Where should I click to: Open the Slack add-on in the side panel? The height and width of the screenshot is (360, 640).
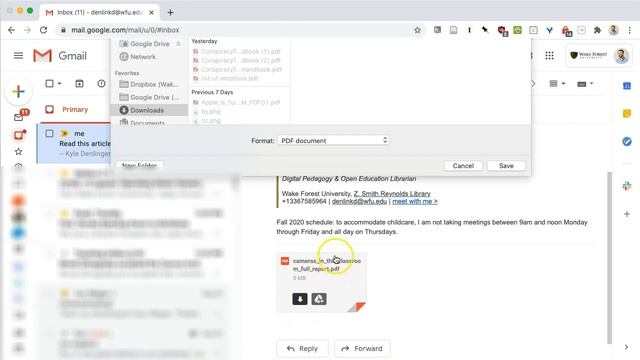click(627, 186)
